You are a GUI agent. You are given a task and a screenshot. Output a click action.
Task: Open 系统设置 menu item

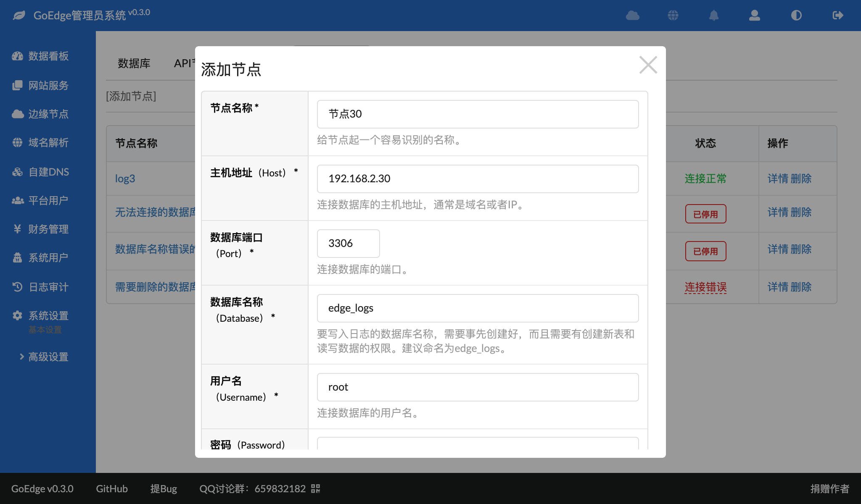(48, 315)
